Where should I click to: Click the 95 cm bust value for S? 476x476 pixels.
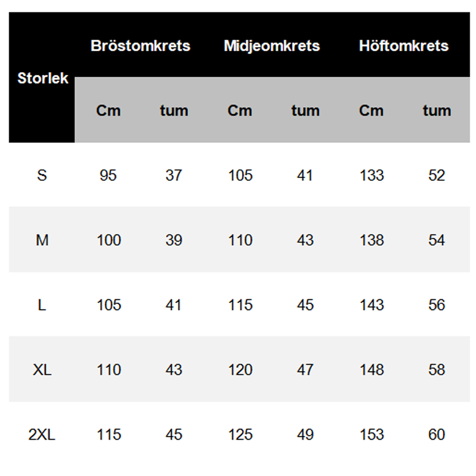(108, 176)
